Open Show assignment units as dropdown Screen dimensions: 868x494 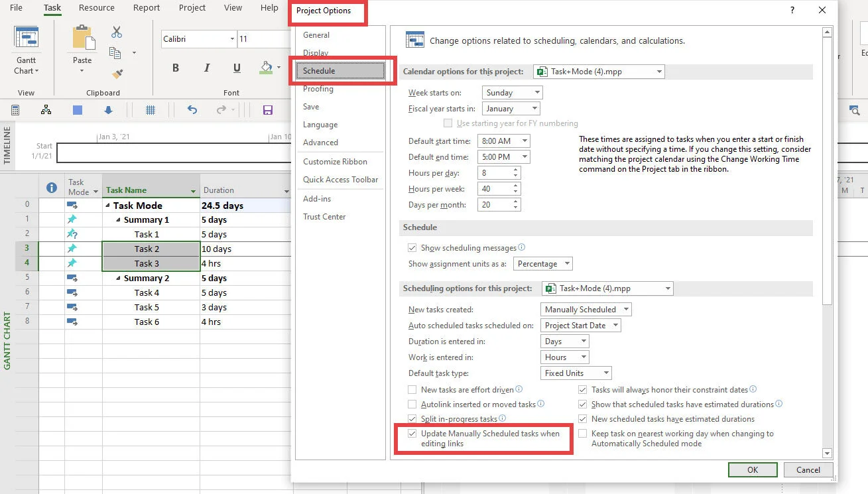542,264
